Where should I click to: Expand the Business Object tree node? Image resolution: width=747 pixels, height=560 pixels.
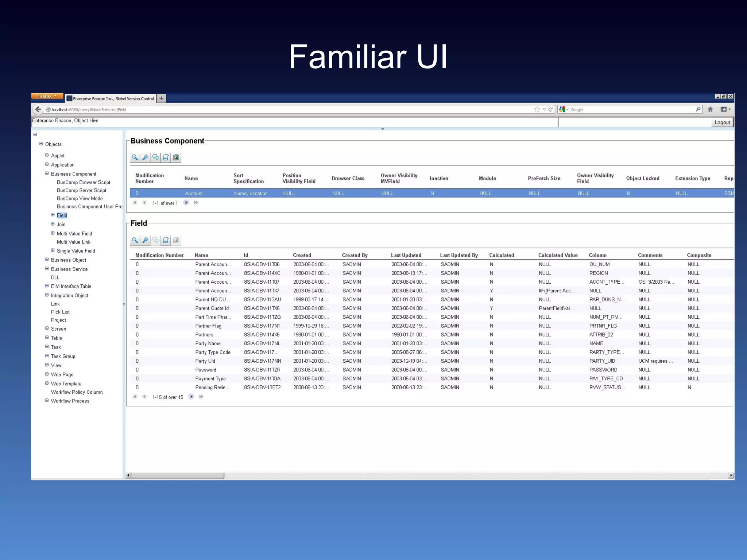click(x=47, y=259)
